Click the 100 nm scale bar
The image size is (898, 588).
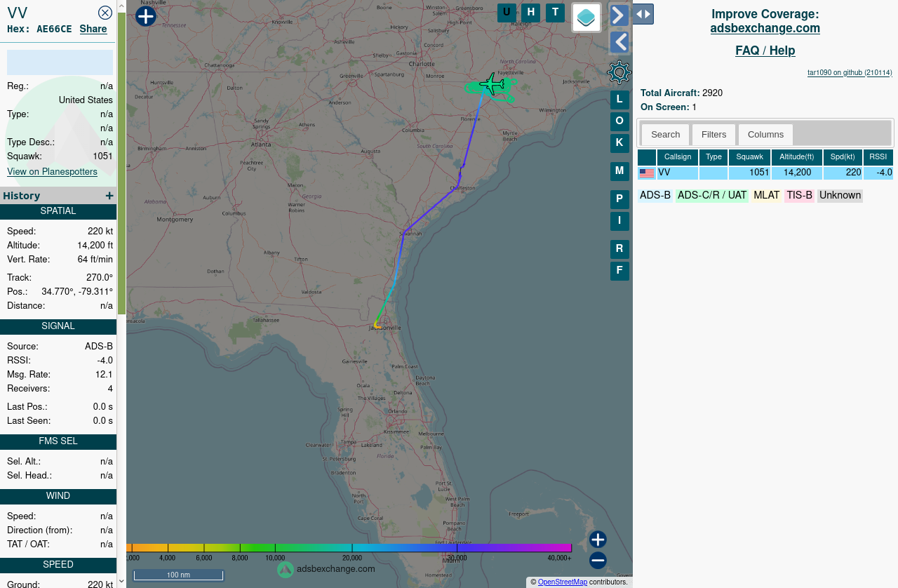tap(178, 575)
